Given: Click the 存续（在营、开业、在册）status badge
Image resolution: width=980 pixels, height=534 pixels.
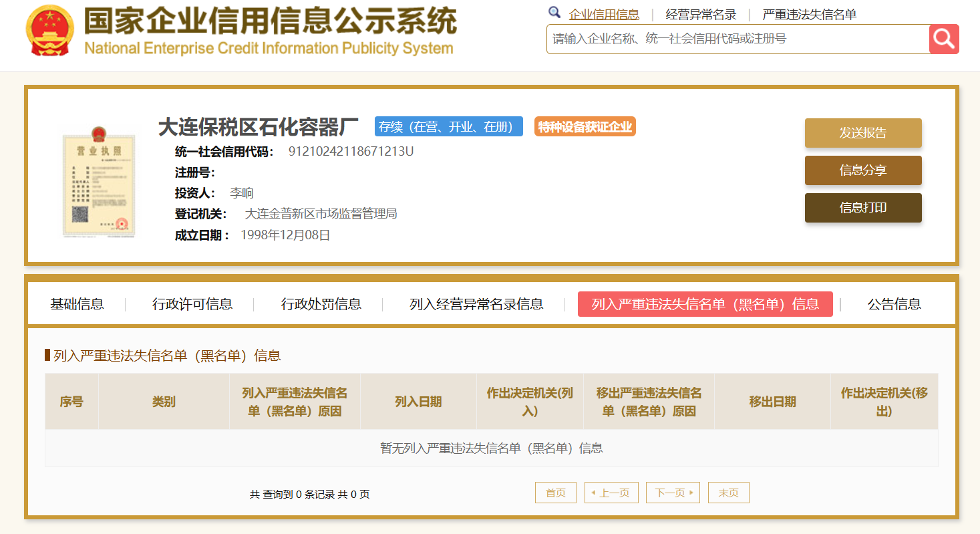Looking at the screenshot, I should (449, 126).
